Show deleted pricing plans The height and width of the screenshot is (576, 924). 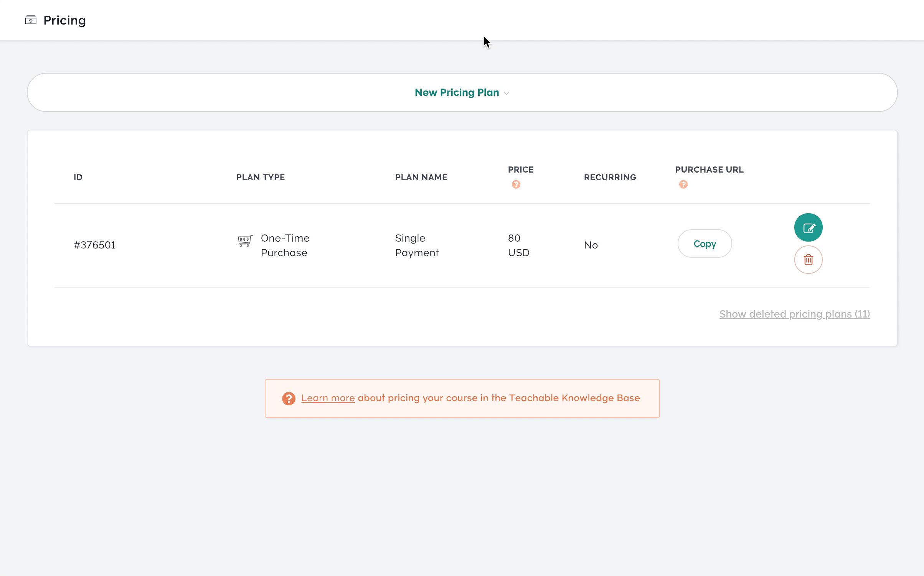coord(794,314)
